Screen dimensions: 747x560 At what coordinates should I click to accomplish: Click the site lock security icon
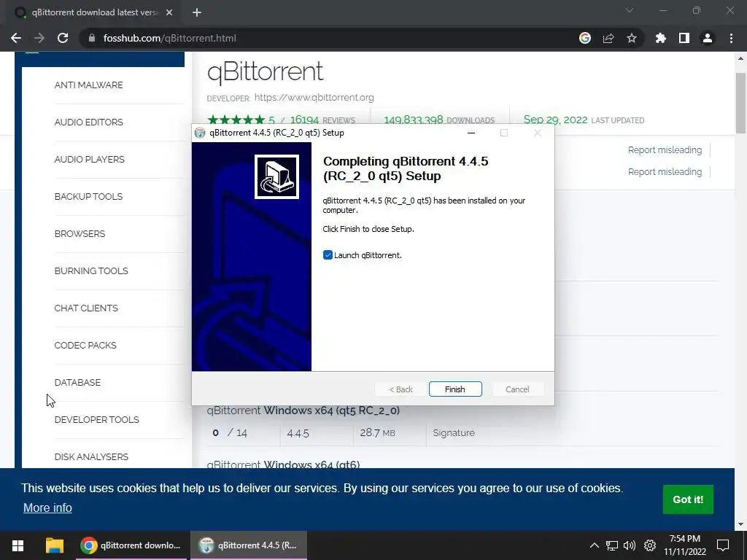(92, 38)
